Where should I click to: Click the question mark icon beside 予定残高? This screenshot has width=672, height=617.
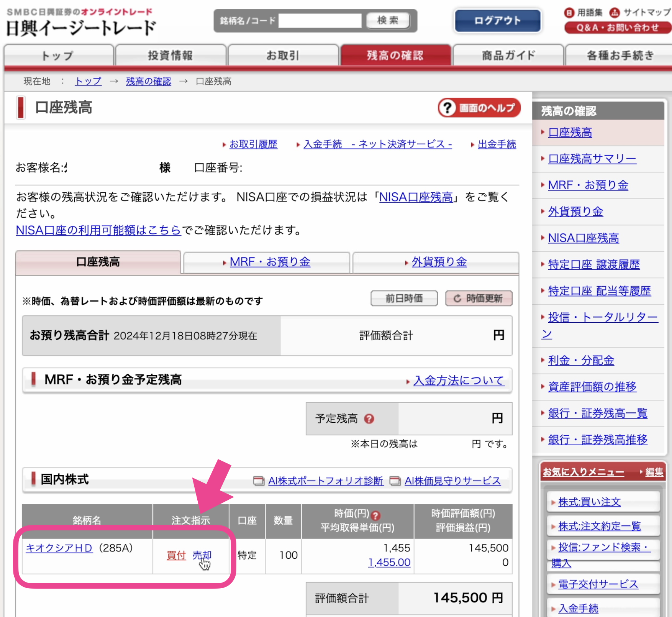click(x=369, y=419)
